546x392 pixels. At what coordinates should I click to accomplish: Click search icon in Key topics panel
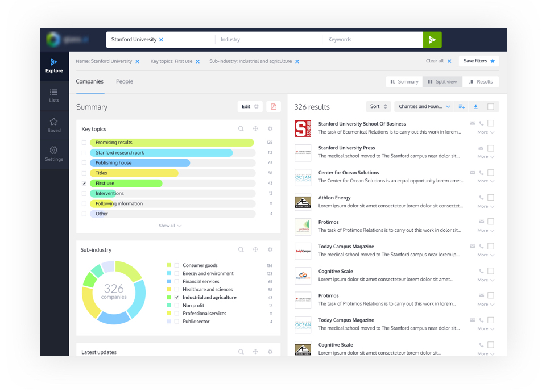click(241, 129)
